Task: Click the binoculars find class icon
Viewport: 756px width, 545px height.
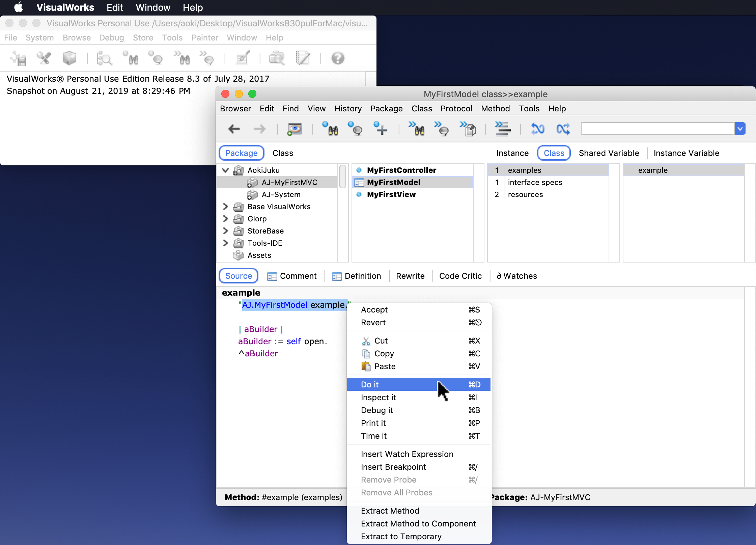Action: click(330, 129)
